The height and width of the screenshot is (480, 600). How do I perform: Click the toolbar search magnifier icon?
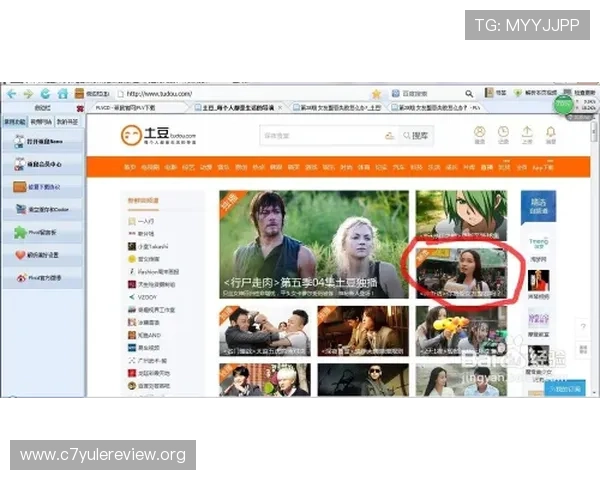coord(469,94)
